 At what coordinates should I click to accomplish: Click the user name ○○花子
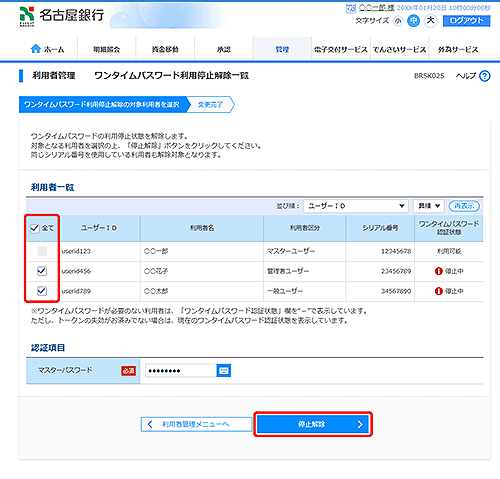click(156, 271)
